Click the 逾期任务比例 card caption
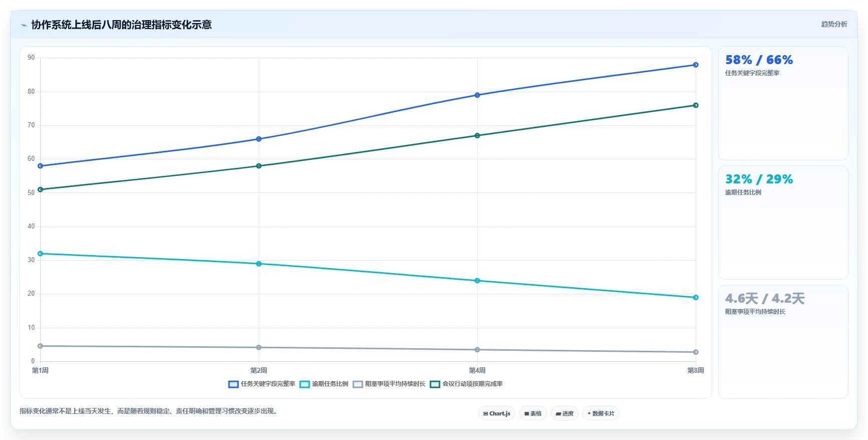868x440 pixels. click(743, 192)
